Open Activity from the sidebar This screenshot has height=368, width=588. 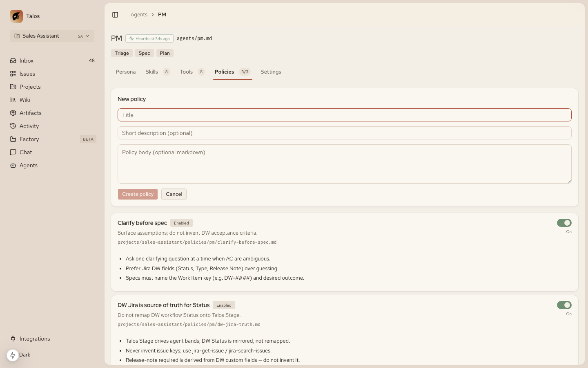[x=52, y=126]
